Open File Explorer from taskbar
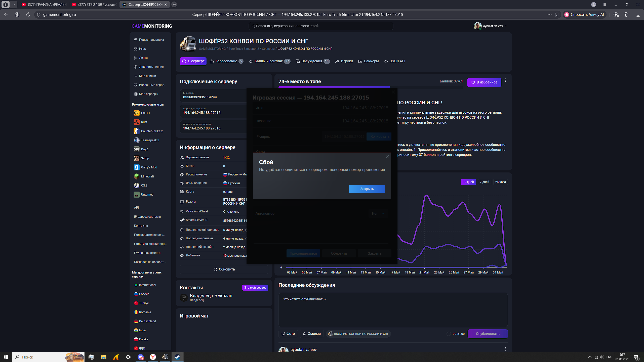The width and height of the screenshot is (644, 362). 103,357
